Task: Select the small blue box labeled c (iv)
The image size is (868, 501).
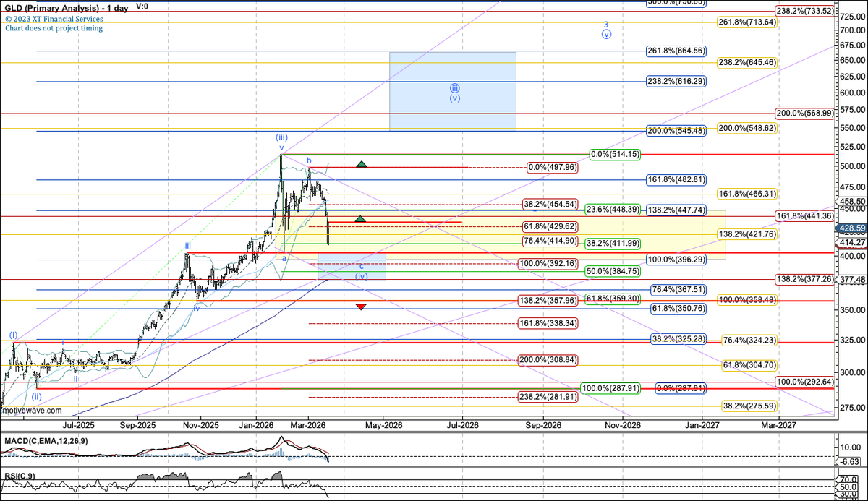Action: (x=352, y=267)
